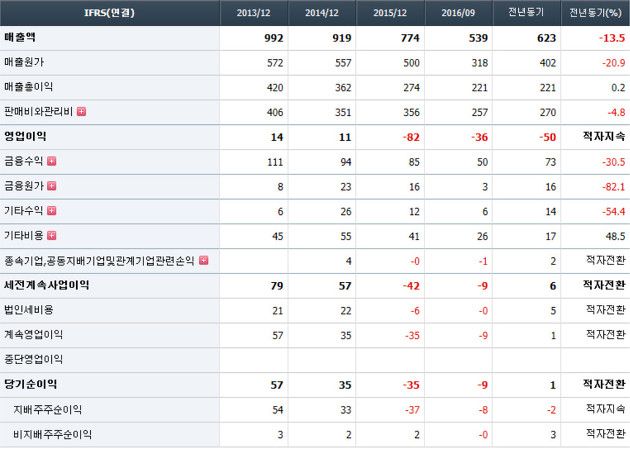The width and height of the screenshot is (630, 449).
Task: Select 매출액 2015/12 value 774
Action: click(410, 38)
